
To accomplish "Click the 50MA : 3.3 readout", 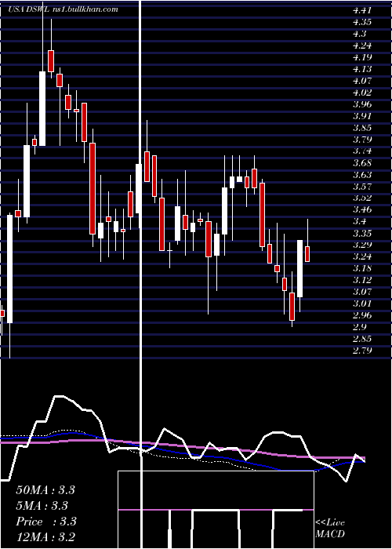I will click(x=45, y=490).
